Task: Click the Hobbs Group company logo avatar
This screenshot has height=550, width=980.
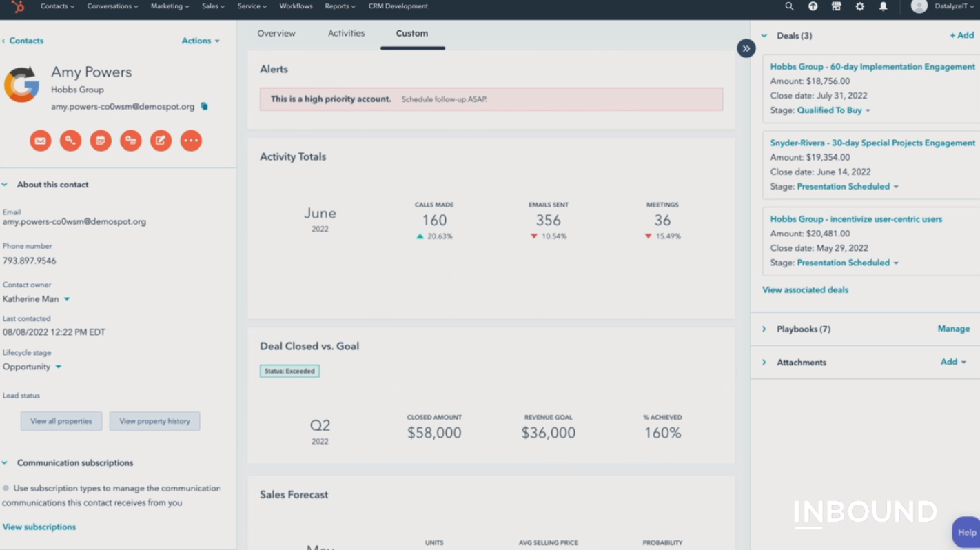Action: (22, 85)
